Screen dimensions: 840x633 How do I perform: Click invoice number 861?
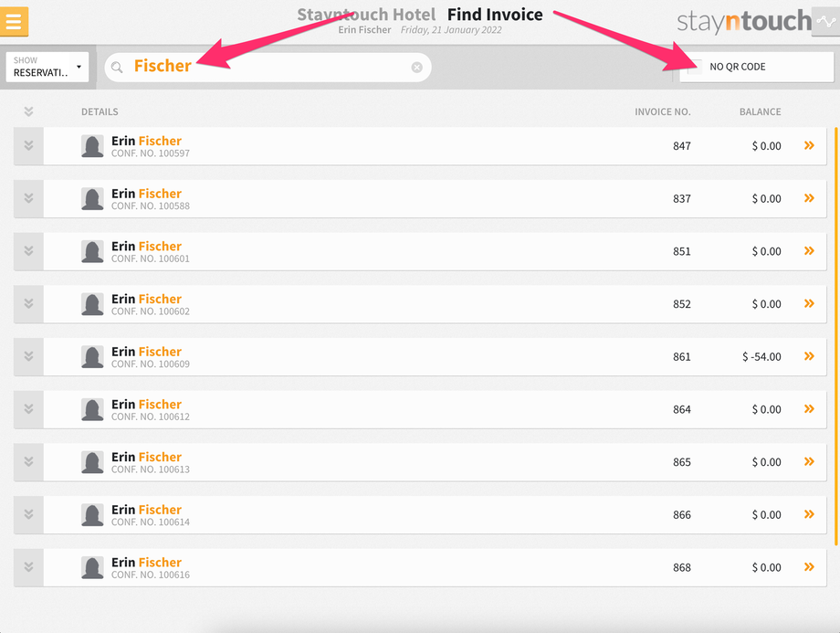[682, 356]
